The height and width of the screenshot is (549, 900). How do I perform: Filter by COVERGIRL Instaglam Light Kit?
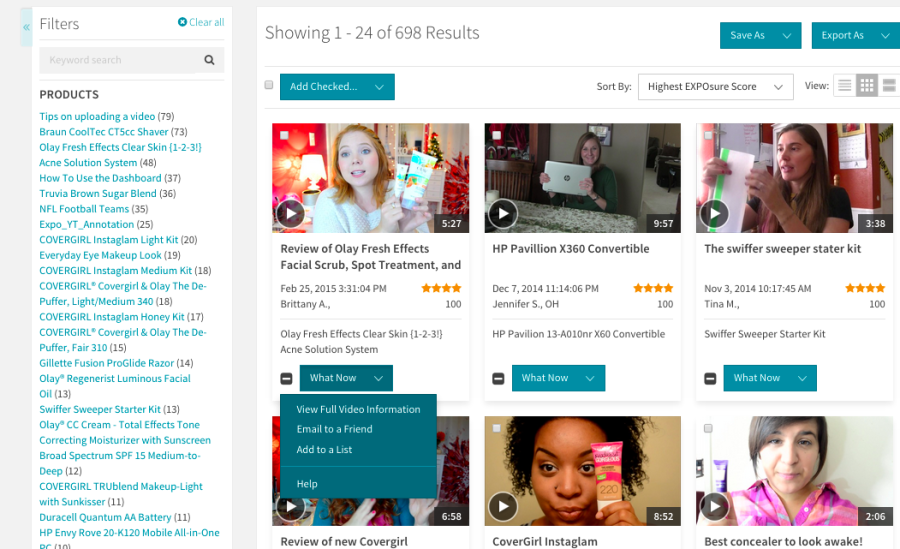108,240
